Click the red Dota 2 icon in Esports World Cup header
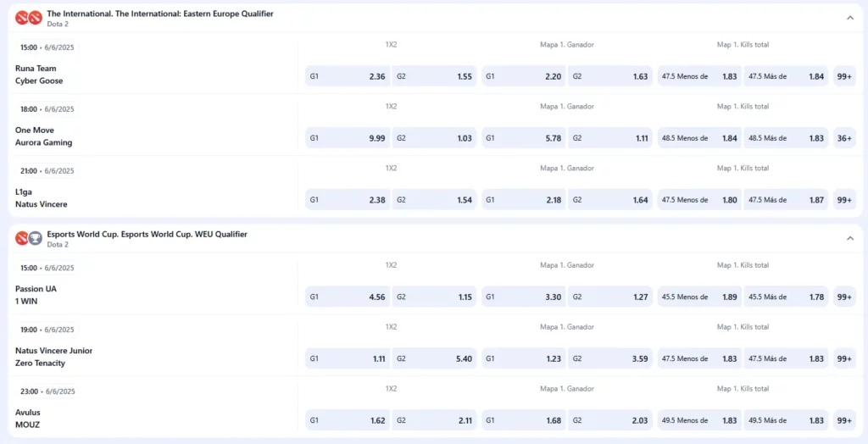Screen dimensions: 868x444 [22, 238]
